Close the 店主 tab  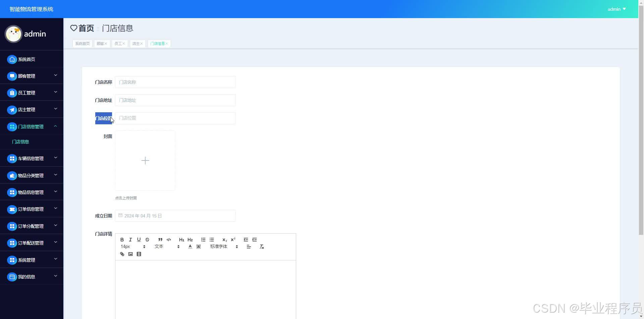(x=141, y=44)
